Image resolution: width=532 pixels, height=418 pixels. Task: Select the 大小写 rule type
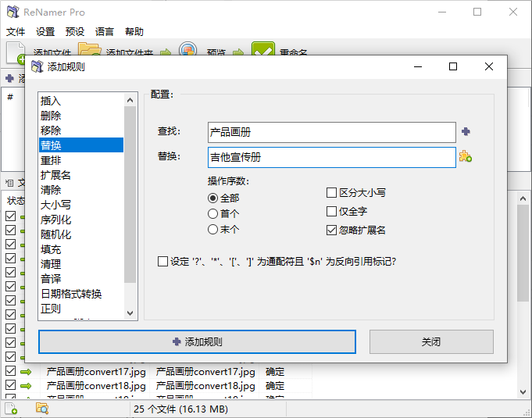tap(81, 205)
